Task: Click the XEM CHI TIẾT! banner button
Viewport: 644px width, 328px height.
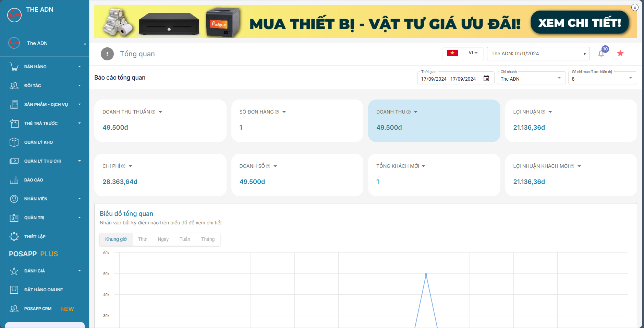Action: click(580, 23)
